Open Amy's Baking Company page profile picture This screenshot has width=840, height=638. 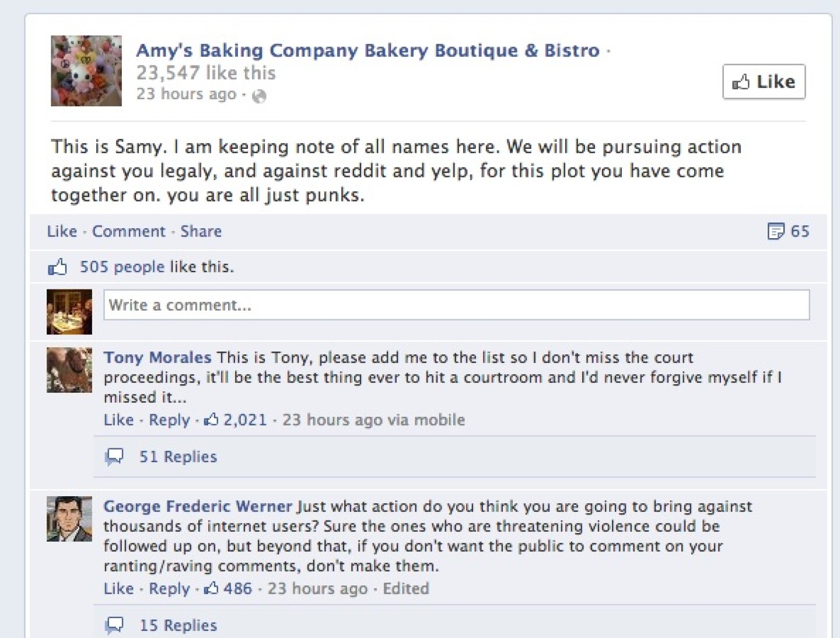86,71
